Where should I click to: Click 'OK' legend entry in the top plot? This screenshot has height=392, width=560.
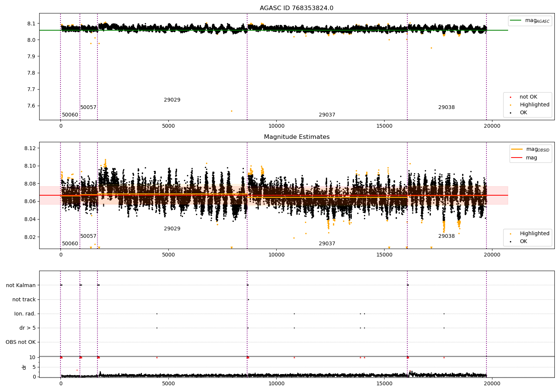pos(523,113)
